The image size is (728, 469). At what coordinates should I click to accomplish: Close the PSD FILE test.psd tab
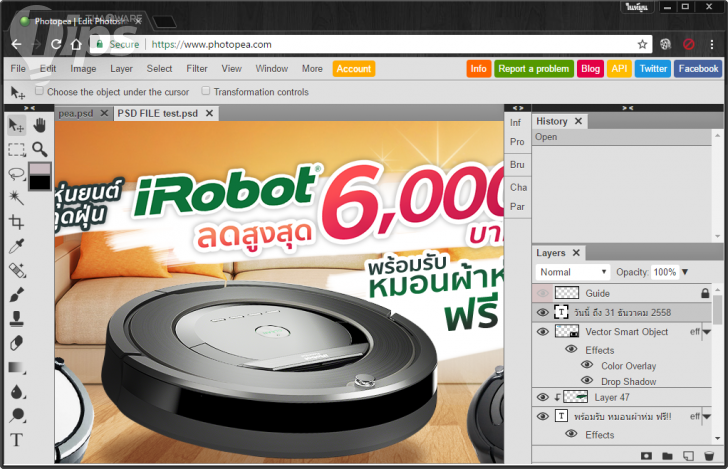coord(209,113)
